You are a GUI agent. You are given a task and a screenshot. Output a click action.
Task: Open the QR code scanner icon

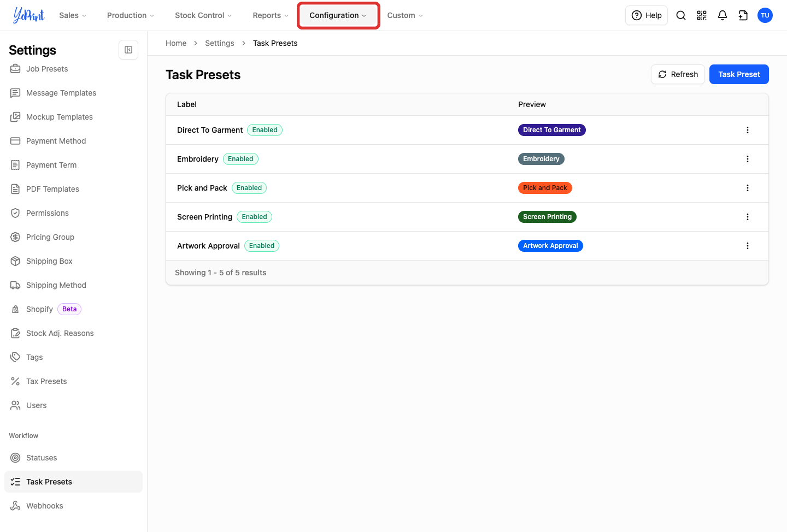[702, 15]
